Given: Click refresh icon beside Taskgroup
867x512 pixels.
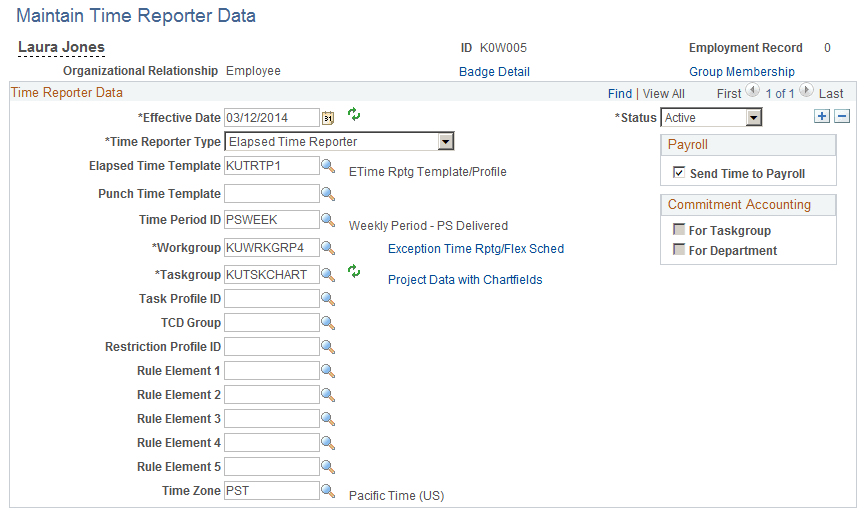Looking at the screenshot, I should (x=354, y=271).
